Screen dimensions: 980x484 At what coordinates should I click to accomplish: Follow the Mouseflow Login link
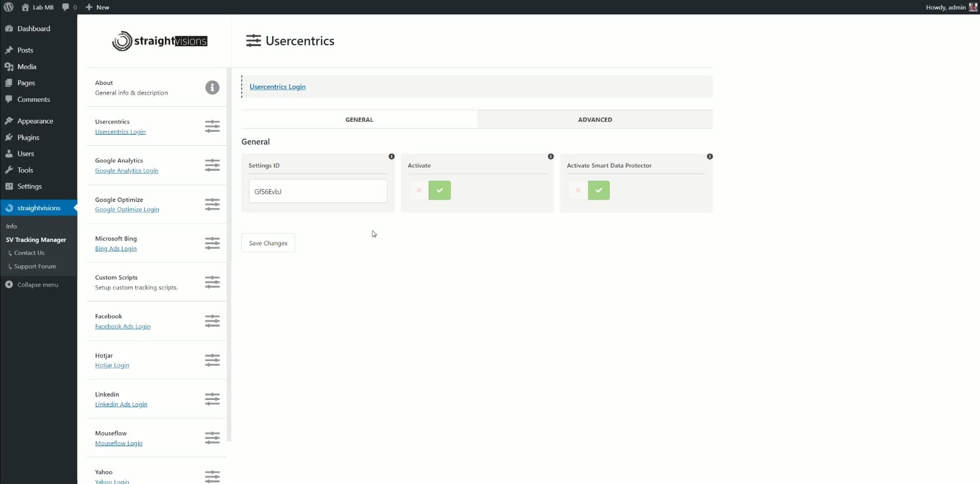click(119, 443)
